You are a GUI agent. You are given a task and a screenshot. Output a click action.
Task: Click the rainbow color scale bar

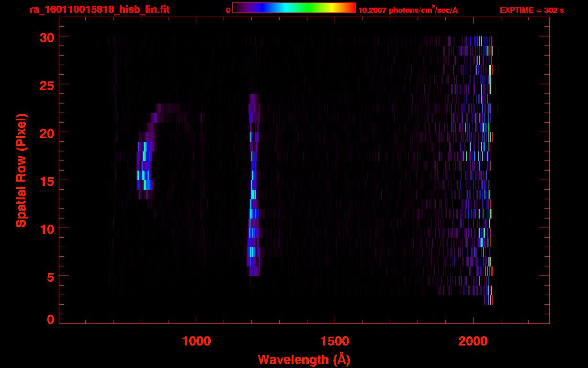(294, 8)
